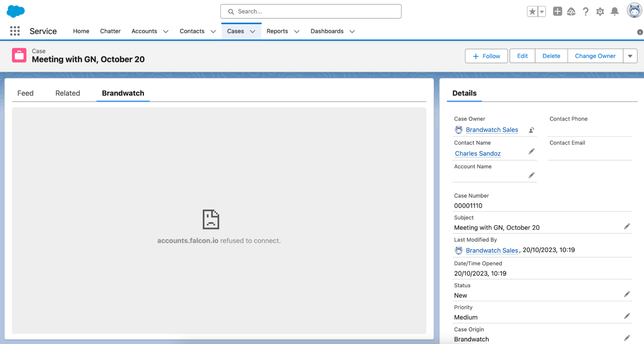Open the Setup gear icon
The height and width of the screenshot is (344, 644).
tap(600, 12)
